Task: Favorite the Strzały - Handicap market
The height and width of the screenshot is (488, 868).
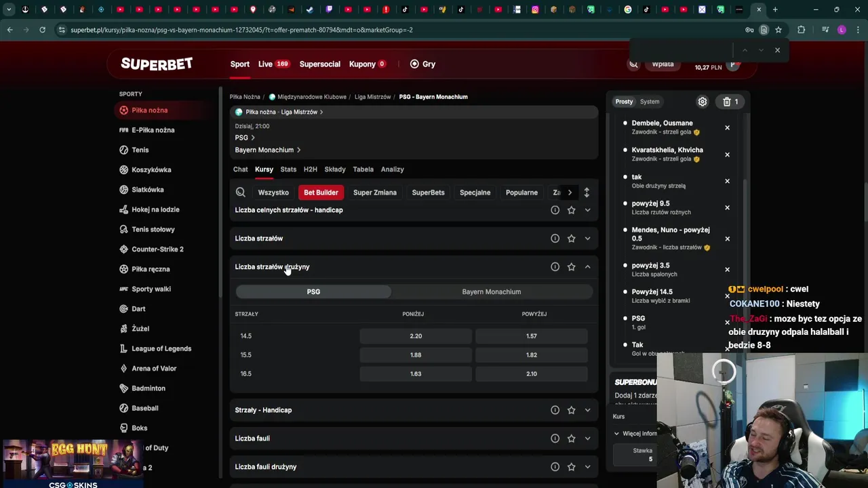Action: tap(571, 410)
